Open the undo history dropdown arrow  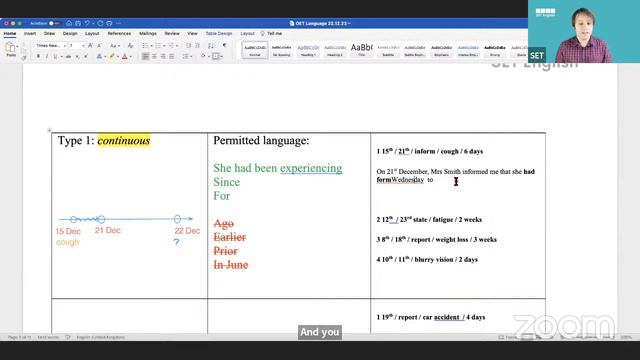tap(93, 23)
